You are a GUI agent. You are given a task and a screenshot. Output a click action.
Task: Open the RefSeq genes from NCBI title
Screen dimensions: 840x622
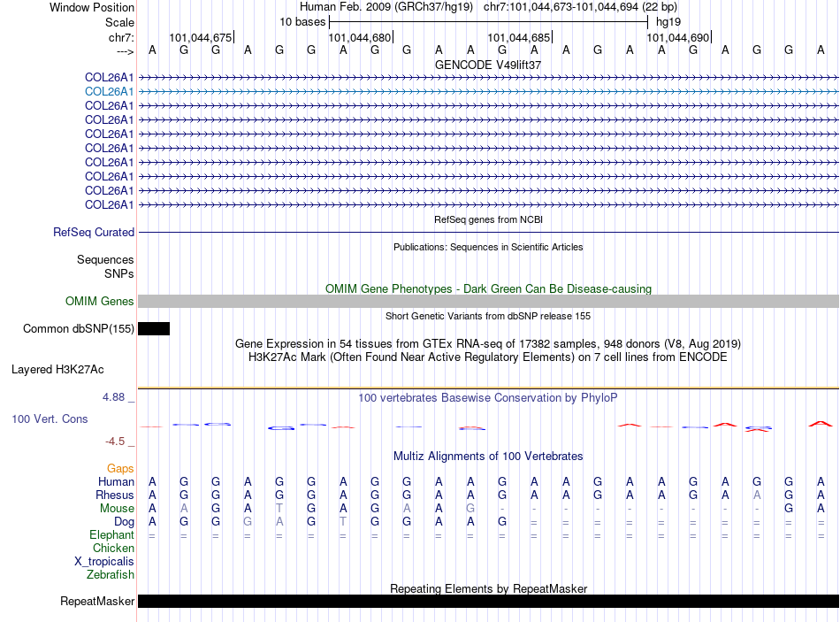pos(488,219)
